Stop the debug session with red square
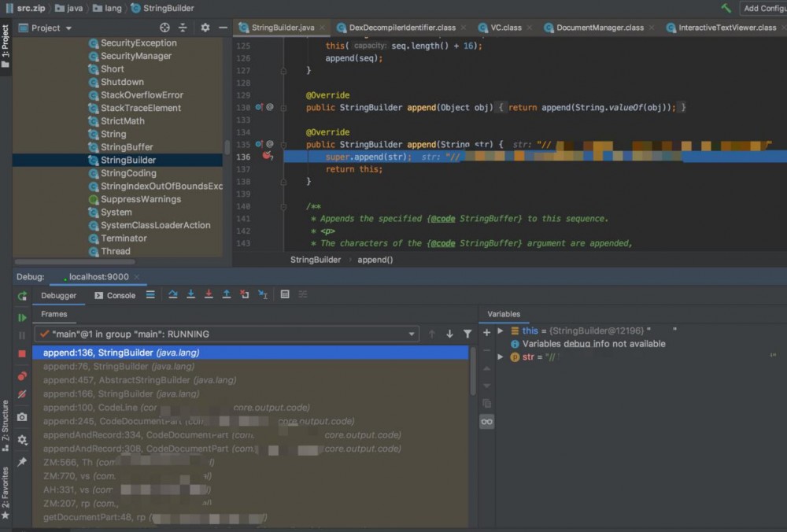The width and height of the screenshot is (787, 532). 22,354
